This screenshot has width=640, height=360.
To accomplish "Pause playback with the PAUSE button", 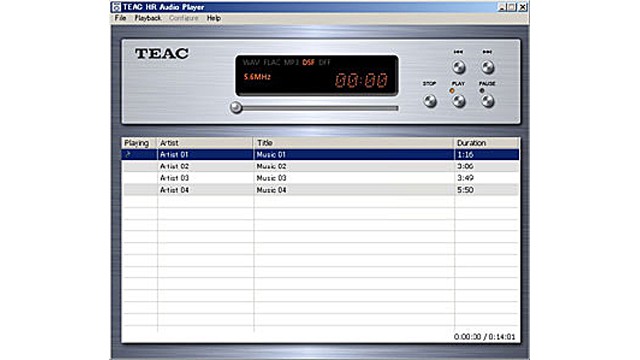I will (x=487, y=101).
